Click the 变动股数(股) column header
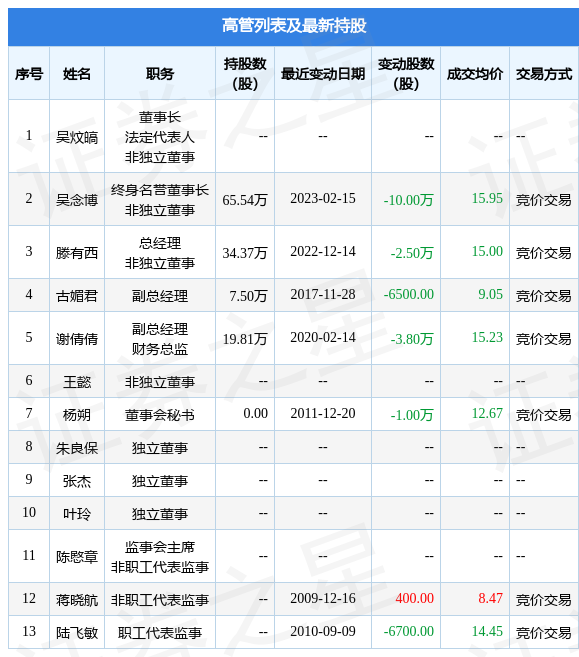The width and height of the screenshot is (579, 657). [x=406, y=74]
